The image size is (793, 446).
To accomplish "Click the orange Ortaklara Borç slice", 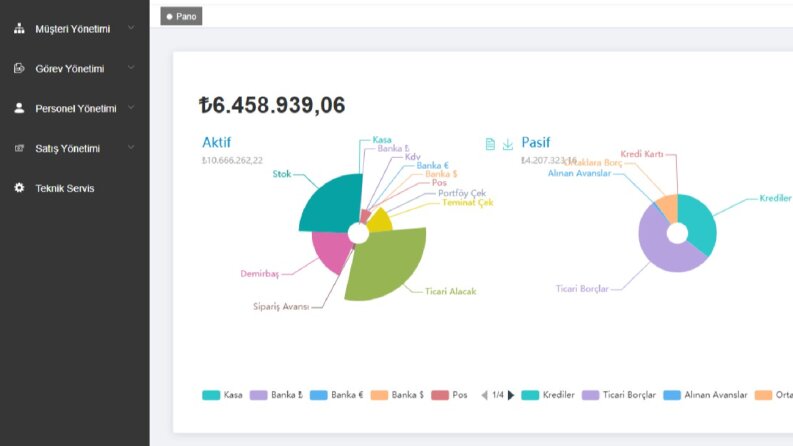I will pos(670,209).
